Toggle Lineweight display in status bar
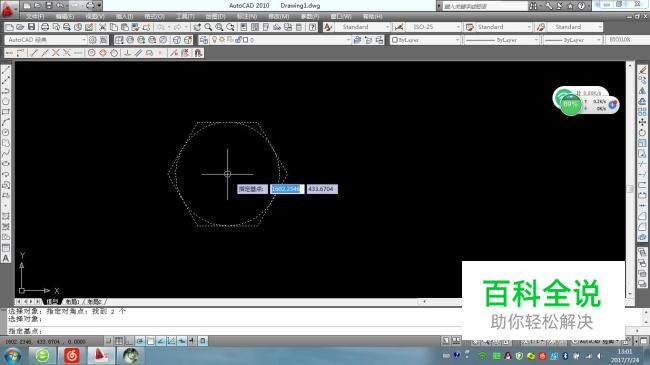The width and height of the screenshot is (650, 365). [x=192, y=341]
